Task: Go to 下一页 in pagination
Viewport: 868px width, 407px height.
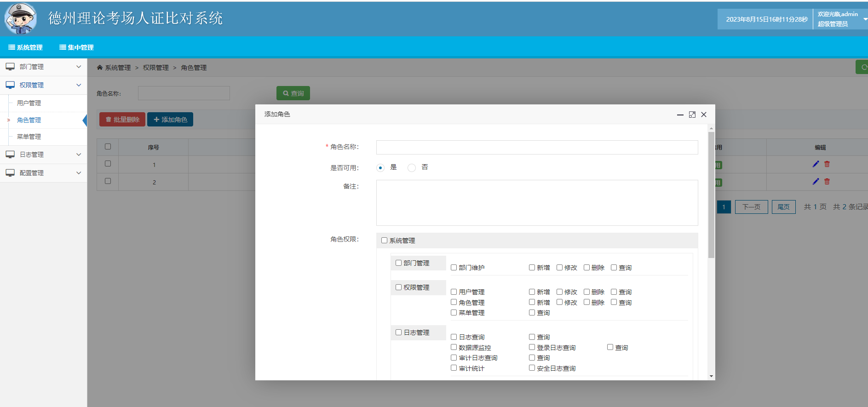Action: coord(752,207)
